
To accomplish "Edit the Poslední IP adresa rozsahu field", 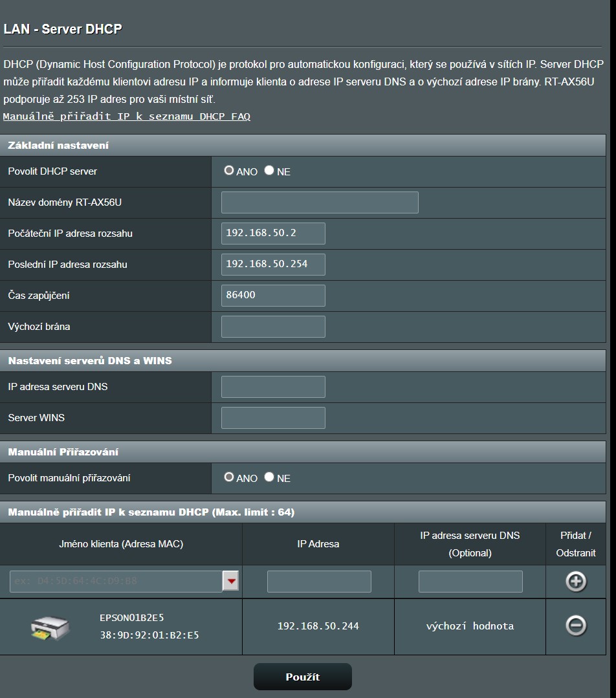I will coord(273,265).
